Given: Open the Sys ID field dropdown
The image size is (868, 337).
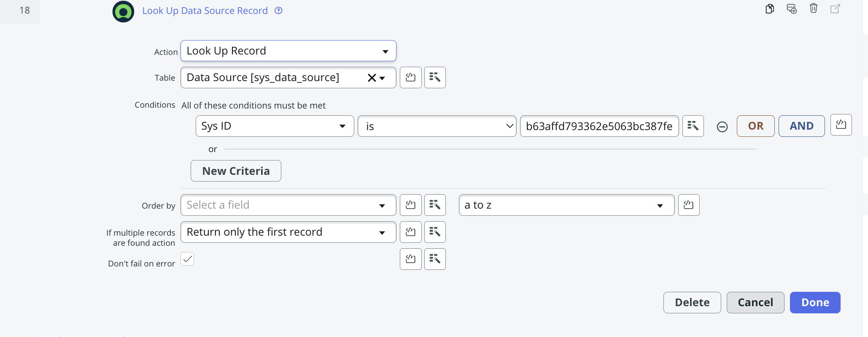Looking at the screenshot, I should point(275,126).
